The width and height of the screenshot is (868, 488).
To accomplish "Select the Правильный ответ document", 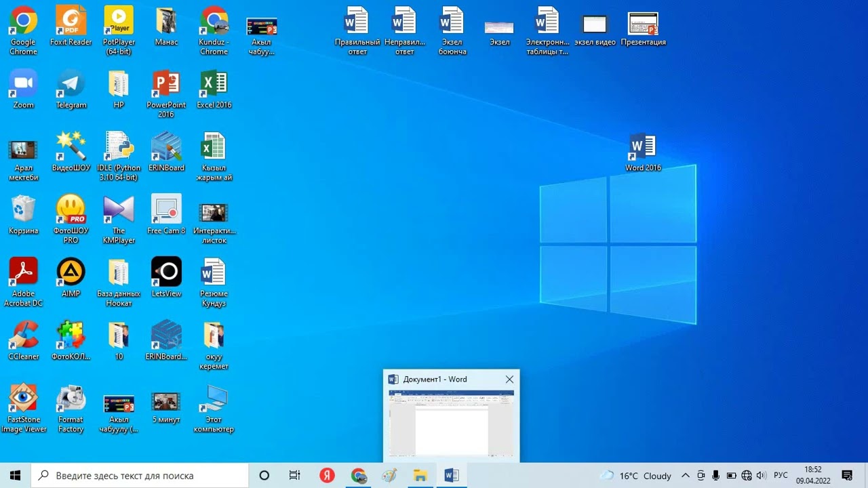I will [357, 30].
